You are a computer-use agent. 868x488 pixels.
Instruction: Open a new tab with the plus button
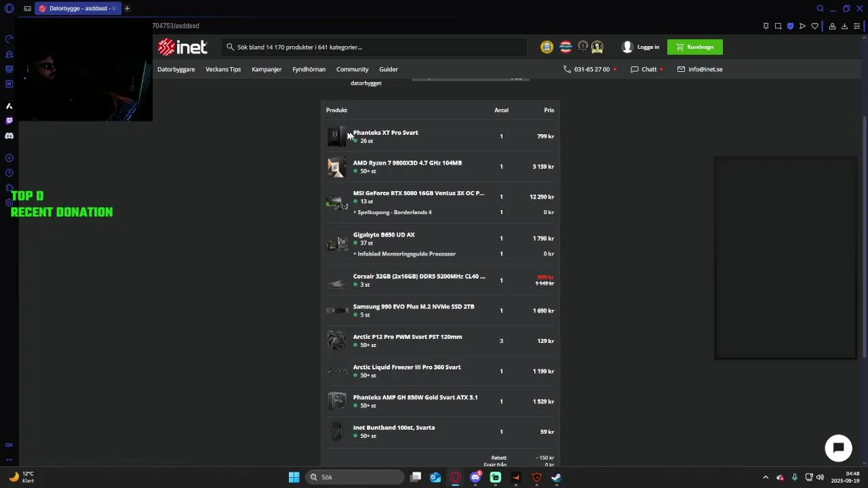(127, 9)
